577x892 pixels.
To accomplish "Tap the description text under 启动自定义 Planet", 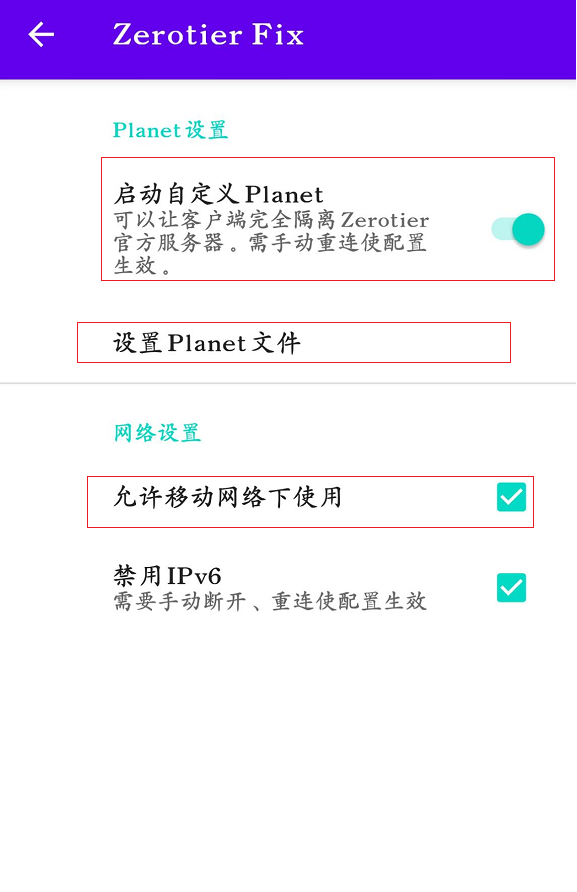I will tap(270, 243).
